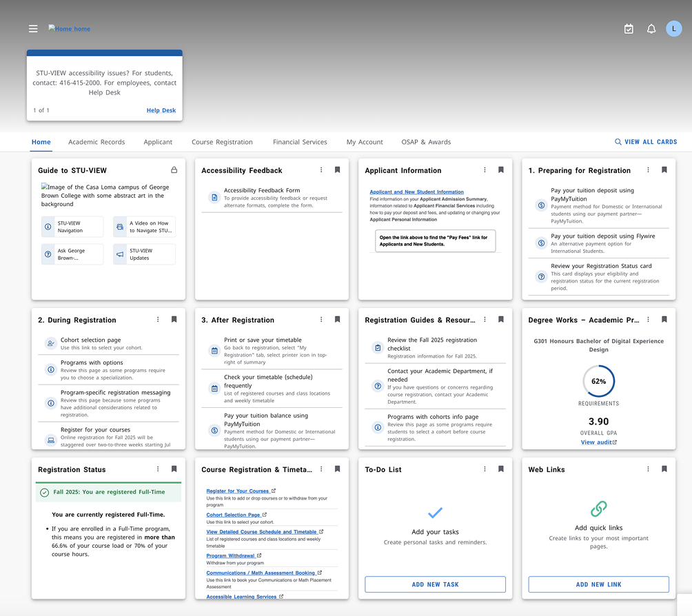Open Registration Status card options menu
Viewport: 692px width, 616px height.
pyautogui.click(x=158, y=469)
